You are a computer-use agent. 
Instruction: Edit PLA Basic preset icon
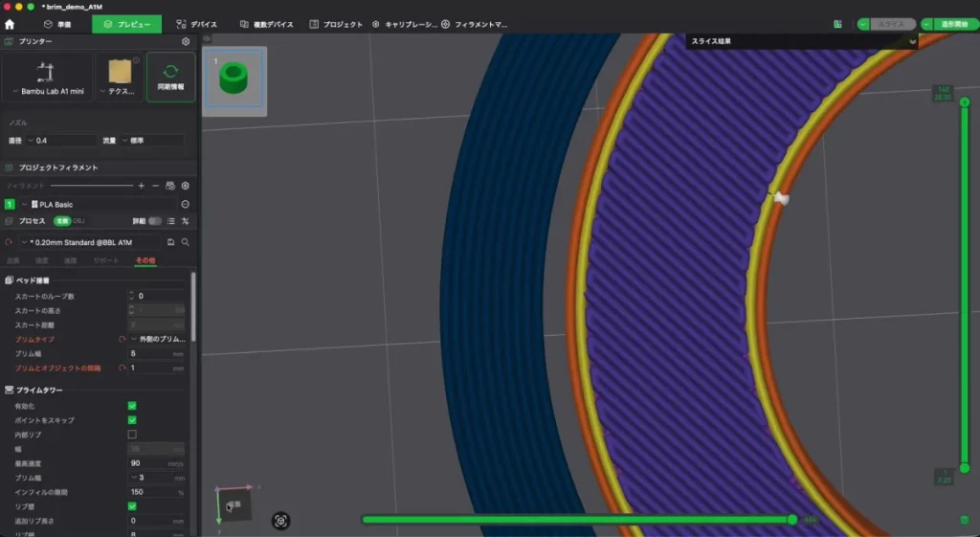pos(185,205)
